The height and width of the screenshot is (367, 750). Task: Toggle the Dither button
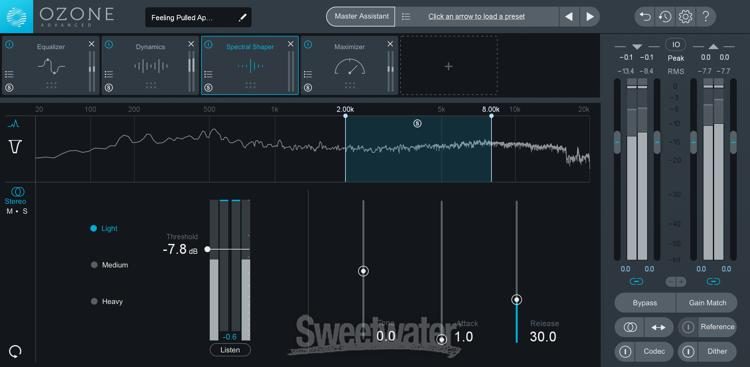pyautogui.click(x=707, y=352)
